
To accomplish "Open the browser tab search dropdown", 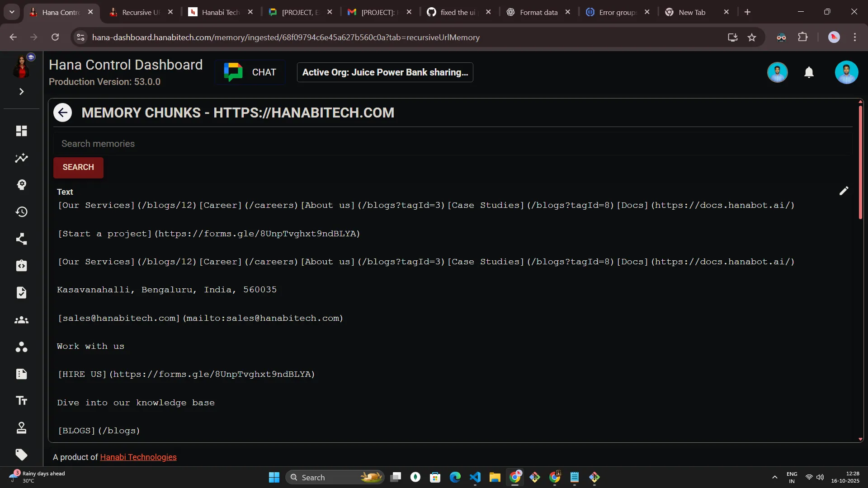I will 12,12.
